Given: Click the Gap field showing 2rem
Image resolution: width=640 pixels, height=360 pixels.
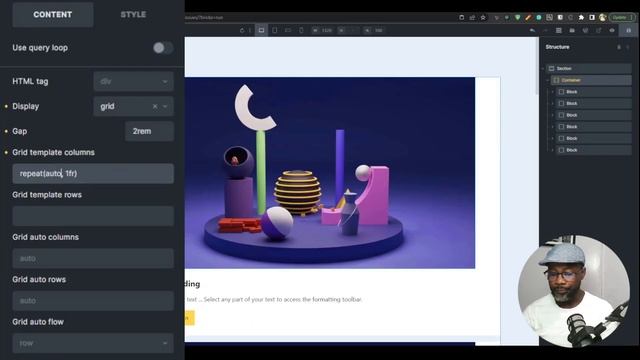Looking at the screenshot, I should [149, 131].
